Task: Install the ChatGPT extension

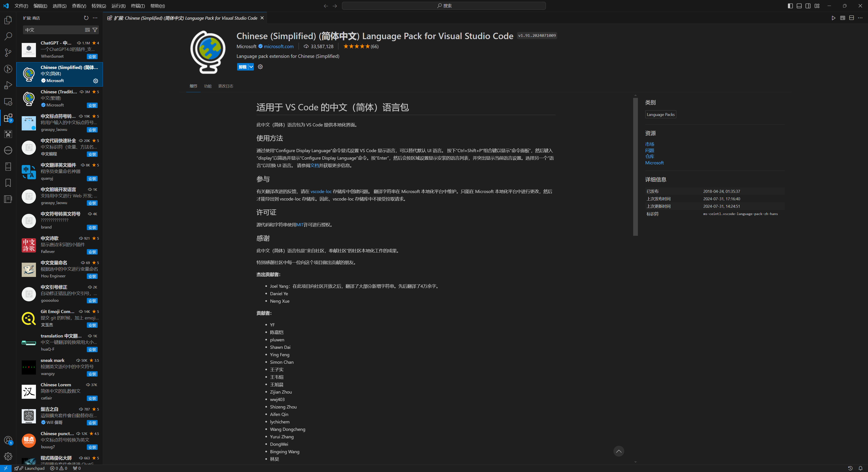Action: pos(92,57)
